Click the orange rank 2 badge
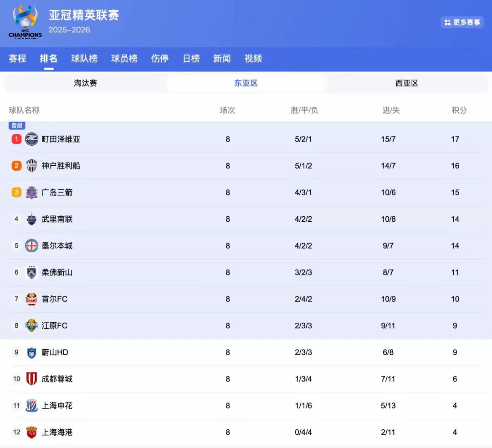Screen dimensions: 492x448 click(16, 166)
